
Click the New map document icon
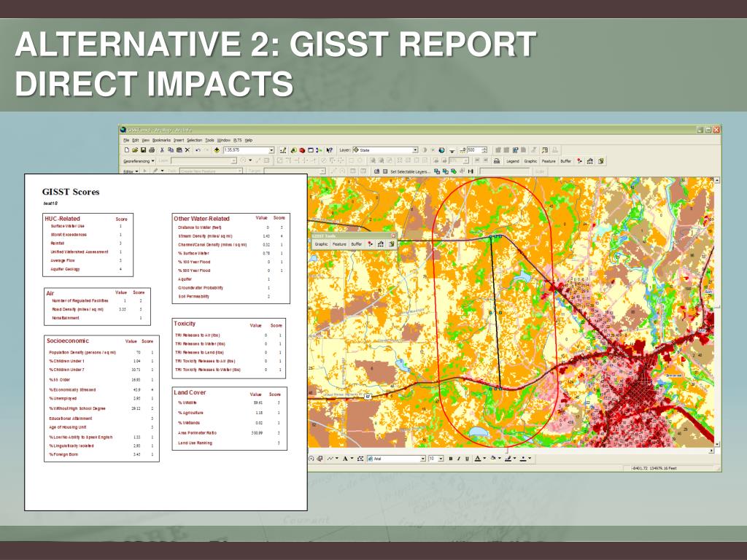[x=127, y=150]
